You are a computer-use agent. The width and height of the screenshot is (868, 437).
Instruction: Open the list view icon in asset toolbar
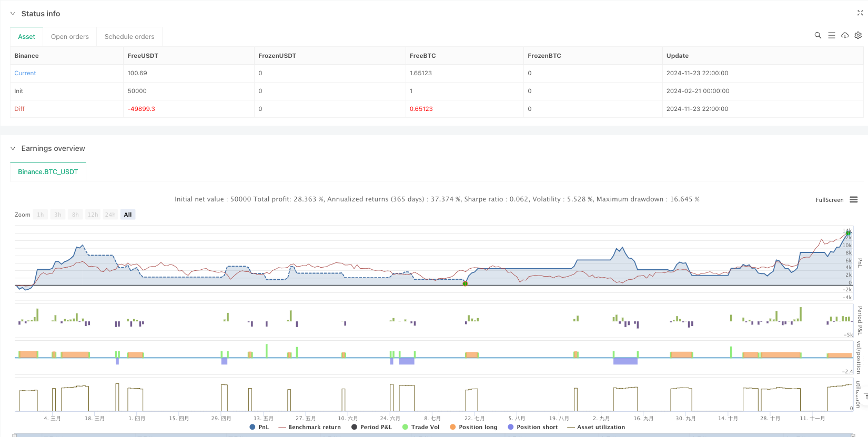pos(831,35)
